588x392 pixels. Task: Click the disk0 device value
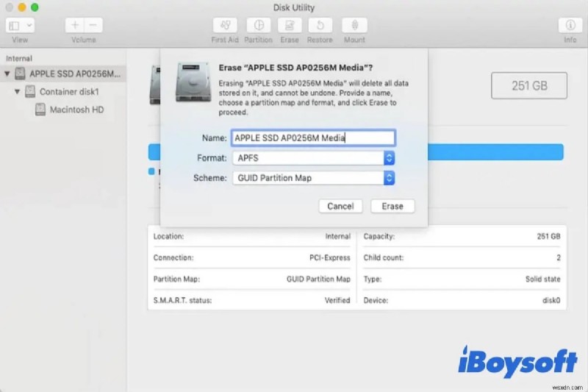(x=551, y=300)
